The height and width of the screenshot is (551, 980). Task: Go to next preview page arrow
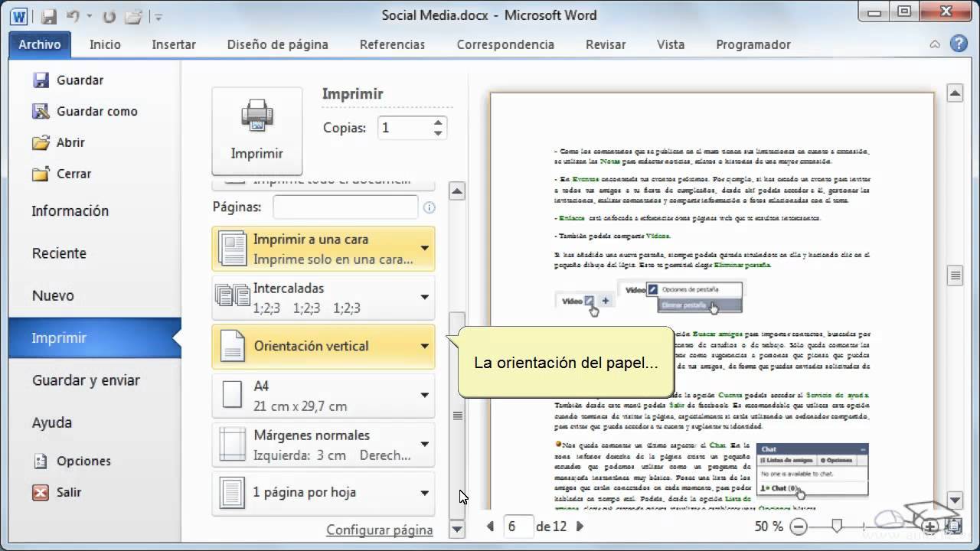pyautogui.click(x=580, y=526)
